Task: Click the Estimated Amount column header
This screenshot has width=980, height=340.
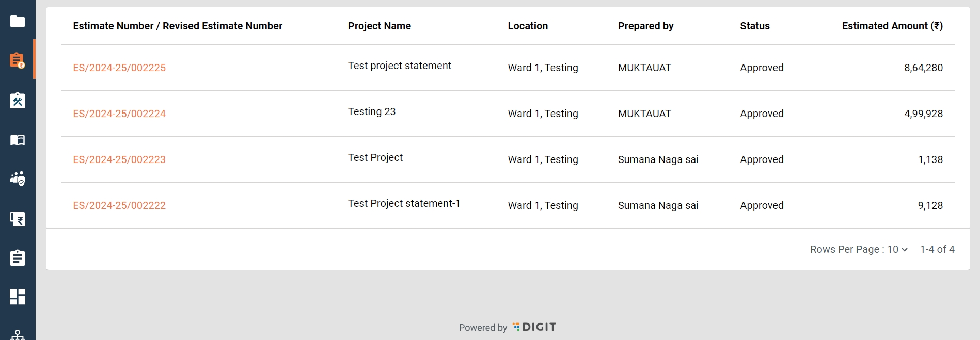Action: pyautogui.click(x=892, y=26)
